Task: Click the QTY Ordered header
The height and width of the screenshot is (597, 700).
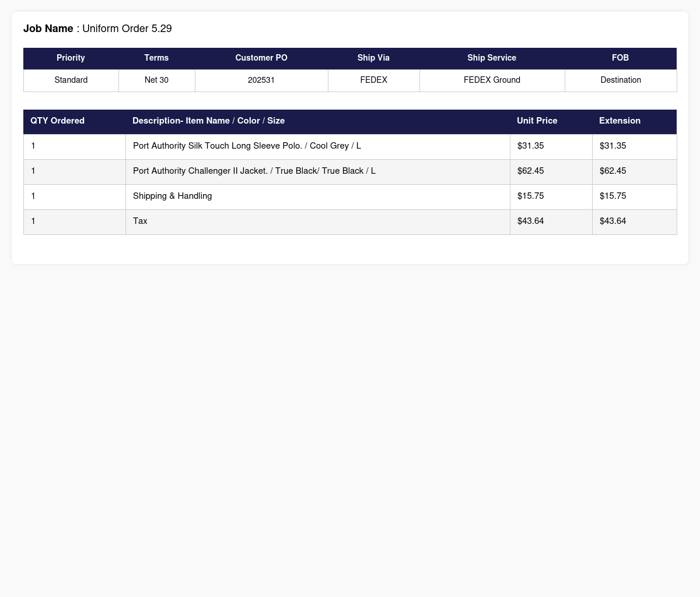Action: 57,121
